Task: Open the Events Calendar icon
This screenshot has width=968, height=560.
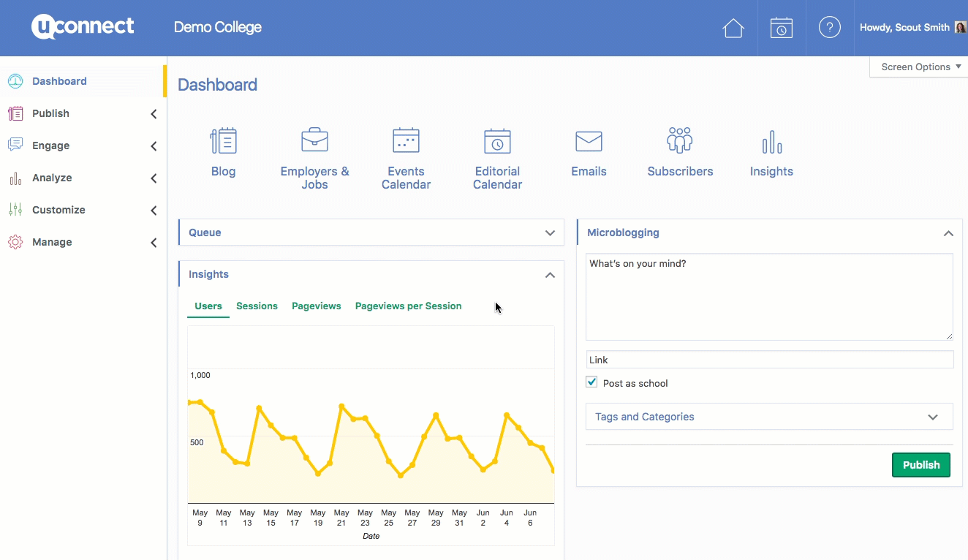Action: click(x=406, y=141)
